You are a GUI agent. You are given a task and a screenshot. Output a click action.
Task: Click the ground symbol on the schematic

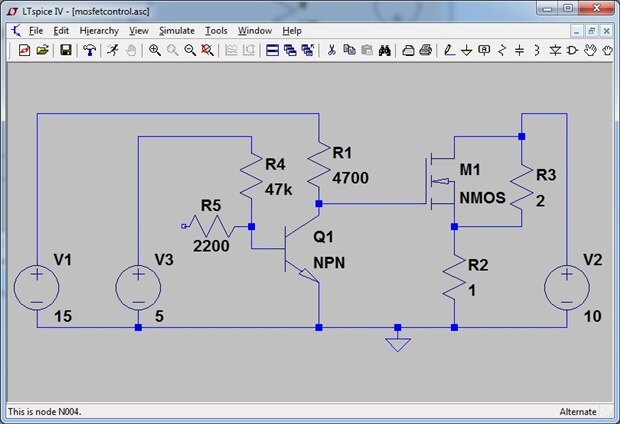[398, 343]
